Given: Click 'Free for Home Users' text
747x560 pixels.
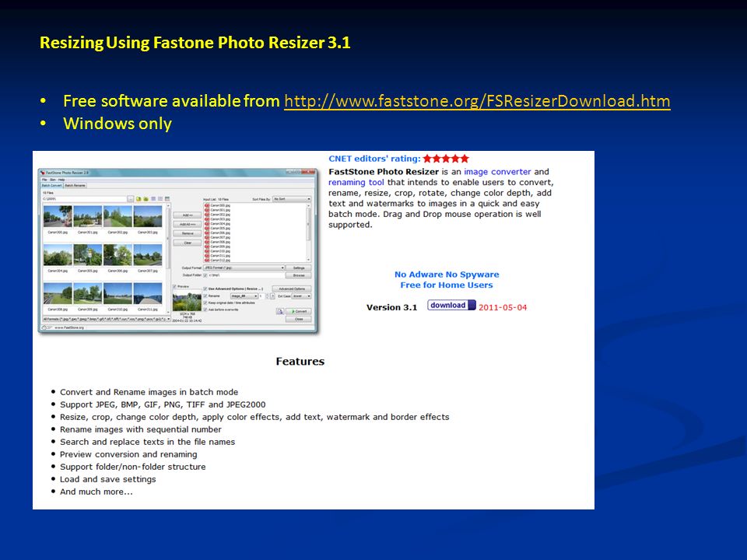Looking at the screenshot, I should [x=447, y=285].
